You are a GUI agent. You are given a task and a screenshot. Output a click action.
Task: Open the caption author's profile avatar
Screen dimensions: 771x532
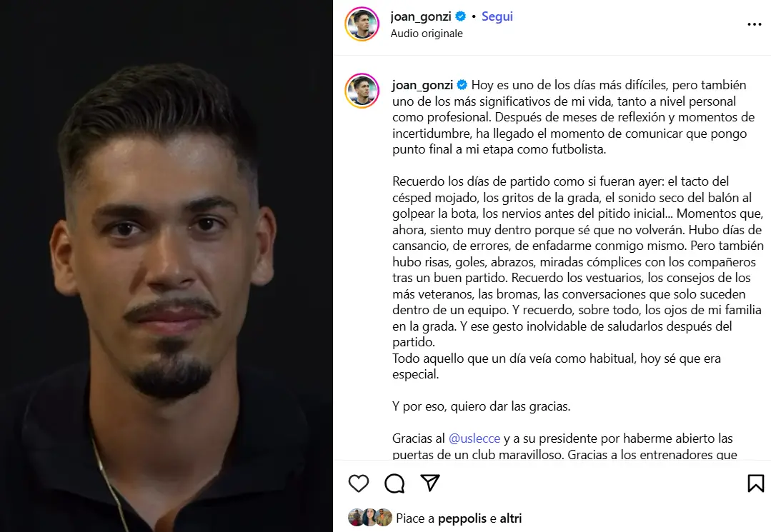(x=362, y=91)
